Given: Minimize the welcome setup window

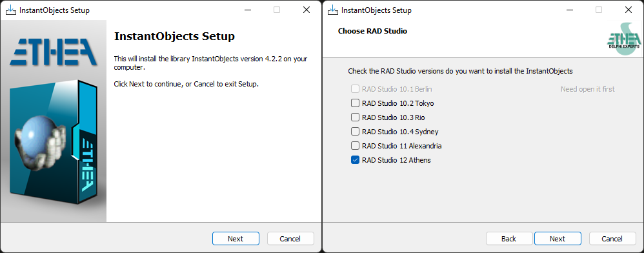Looking at the screenshot, I should [247, 10].
